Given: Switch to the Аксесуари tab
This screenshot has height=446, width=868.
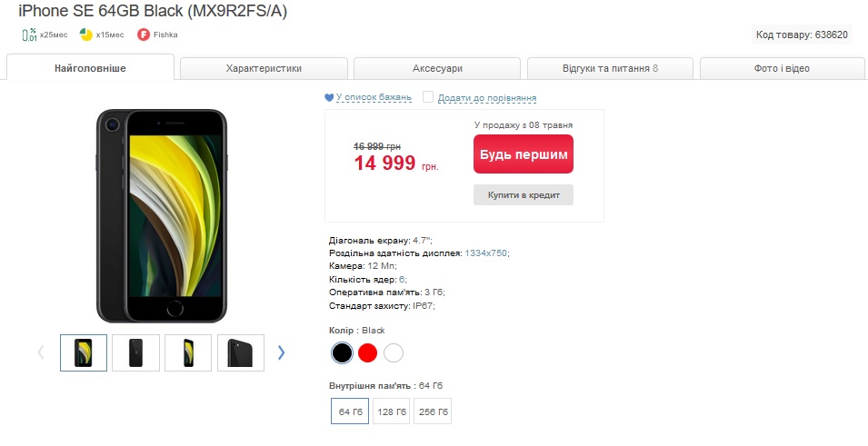Looking at the screenshot, I should pos(437,69).
